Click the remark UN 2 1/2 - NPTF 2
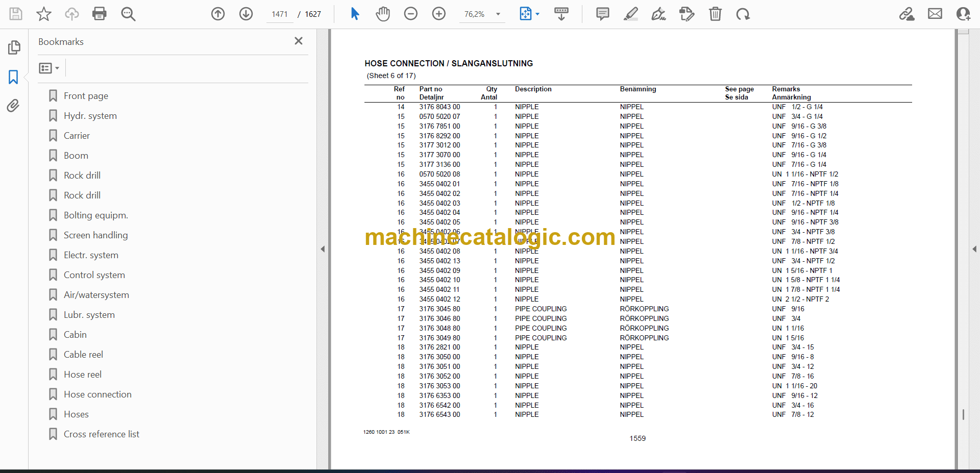The image size is (980, 473). click(800, 300)
